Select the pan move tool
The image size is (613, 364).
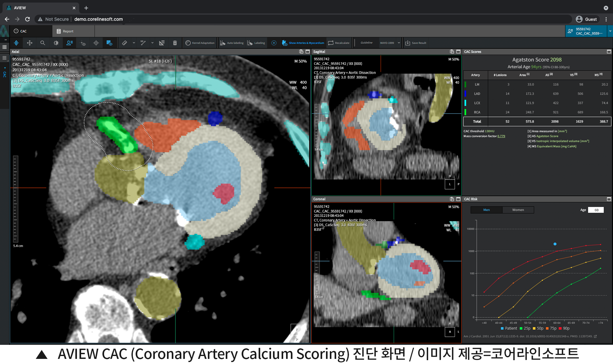[x=30, y=43]
